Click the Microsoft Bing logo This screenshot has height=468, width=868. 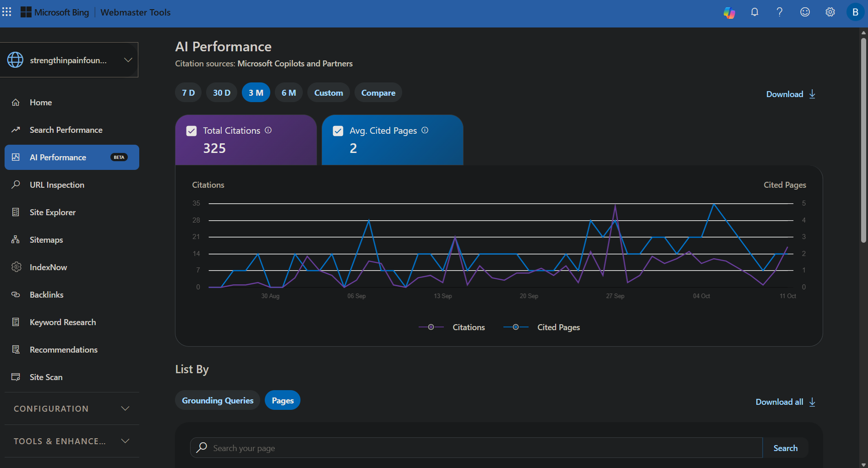tap(55, 12)
